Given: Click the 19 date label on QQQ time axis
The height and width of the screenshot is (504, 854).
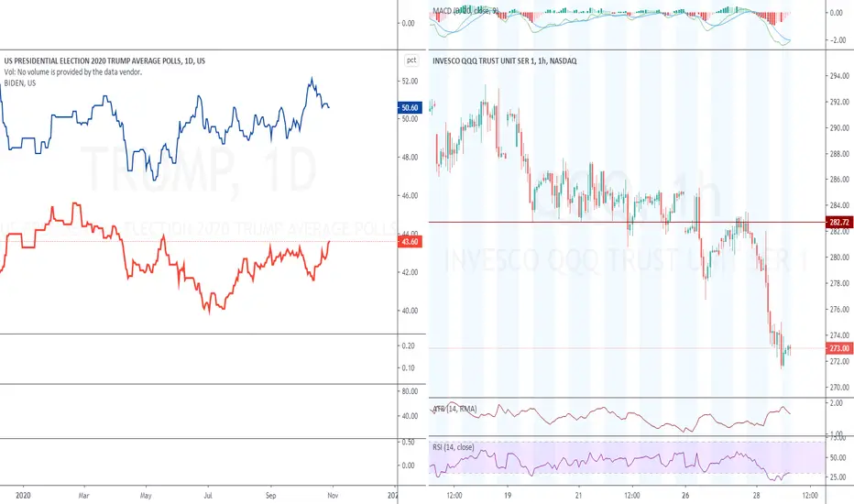Looking at the screenshot, I should pos(508,495).
